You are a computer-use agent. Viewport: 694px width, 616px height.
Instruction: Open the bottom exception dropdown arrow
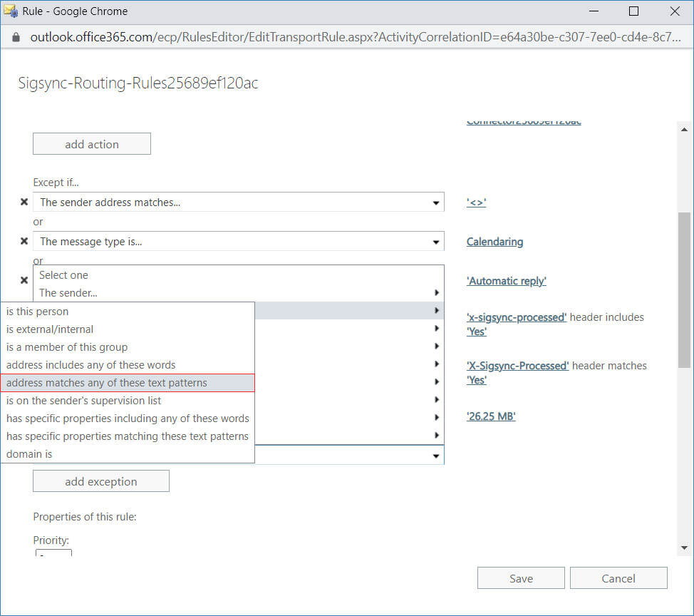tap(436, 456)
